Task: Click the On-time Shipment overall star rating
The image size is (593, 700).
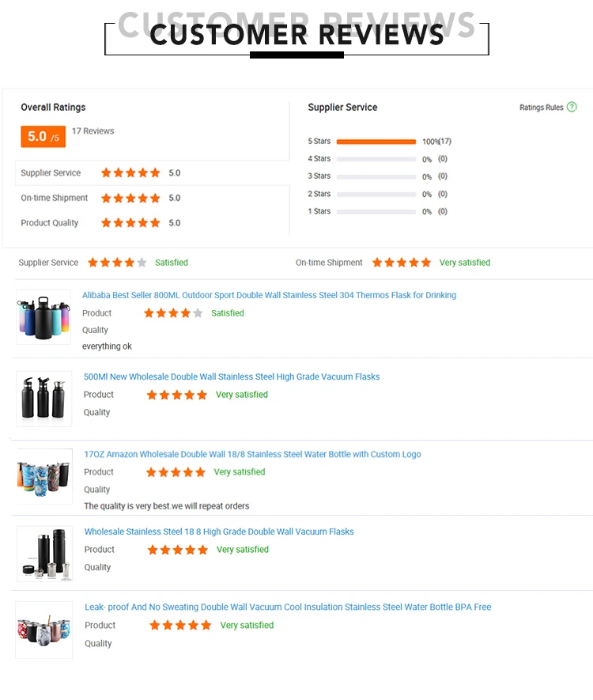Action: [130, 198]
